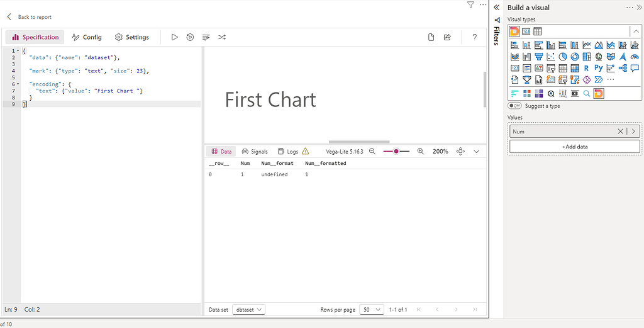Open the Rows per page dropdown
Viewport: 644px width, 328px height.
point(371,310)
